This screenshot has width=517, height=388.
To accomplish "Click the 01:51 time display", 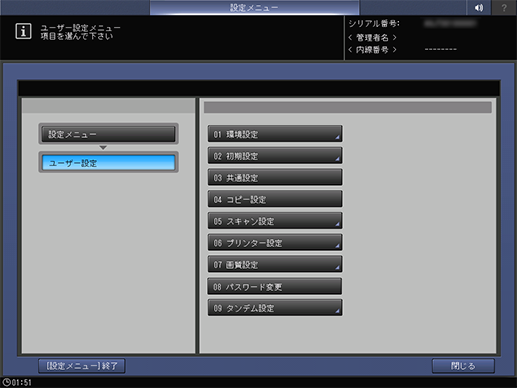I will point(22,382).
